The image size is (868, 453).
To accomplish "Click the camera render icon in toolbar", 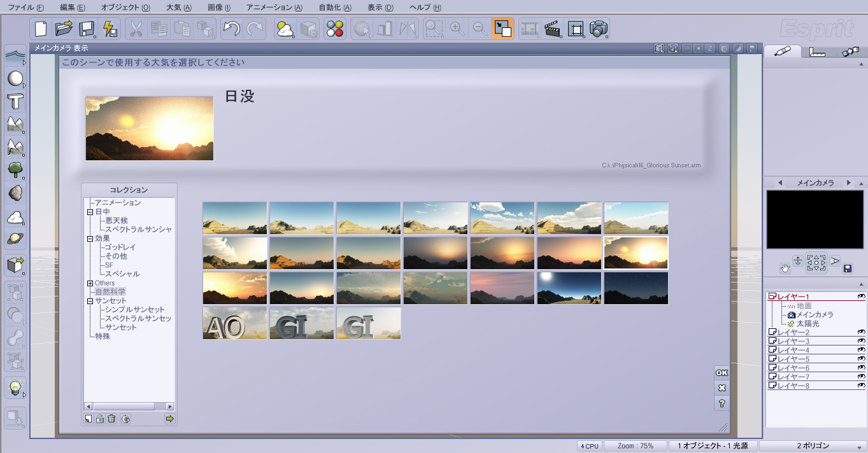I will click(599, 29).
